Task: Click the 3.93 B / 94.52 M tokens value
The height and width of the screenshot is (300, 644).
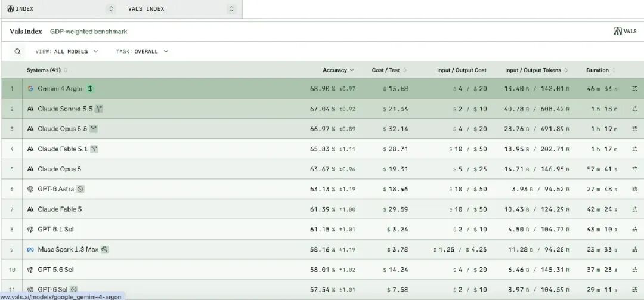Action: point(541,189)
